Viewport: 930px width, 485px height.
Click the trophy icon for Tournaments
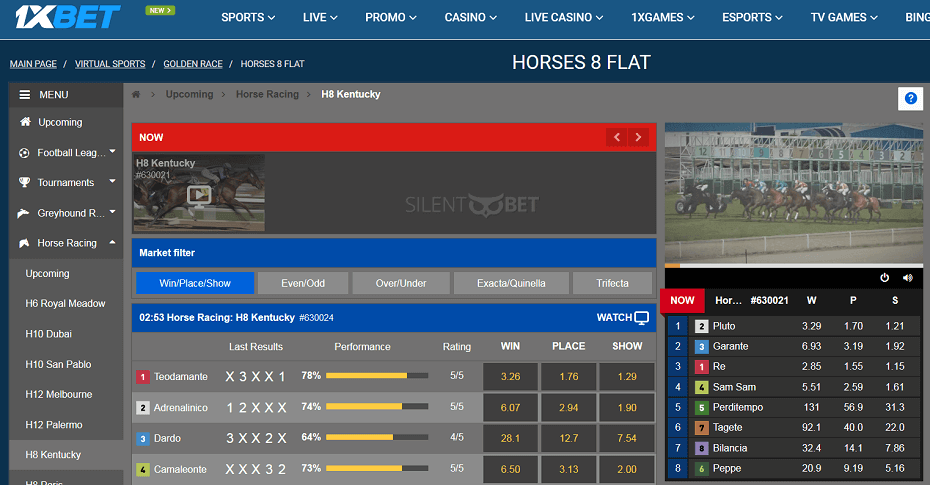click(x=24, y=182)
